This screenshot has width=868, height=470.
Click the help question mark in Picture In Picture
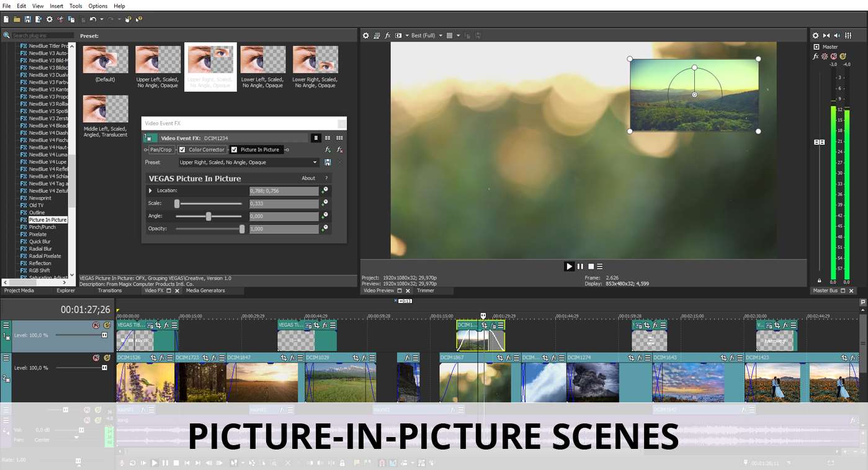click(326, 178)
